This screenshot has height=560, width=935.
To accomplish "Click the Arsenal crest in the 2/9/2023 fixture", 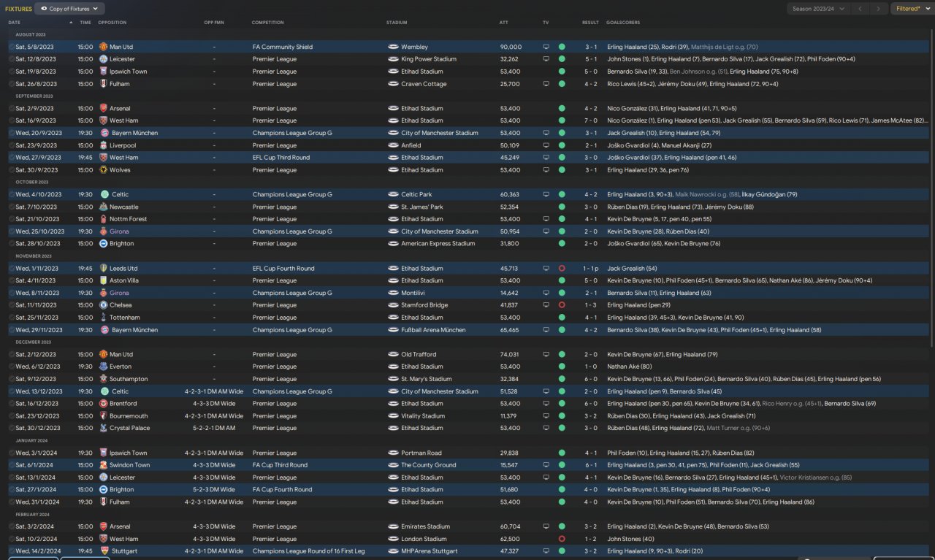I will [104, 109].
